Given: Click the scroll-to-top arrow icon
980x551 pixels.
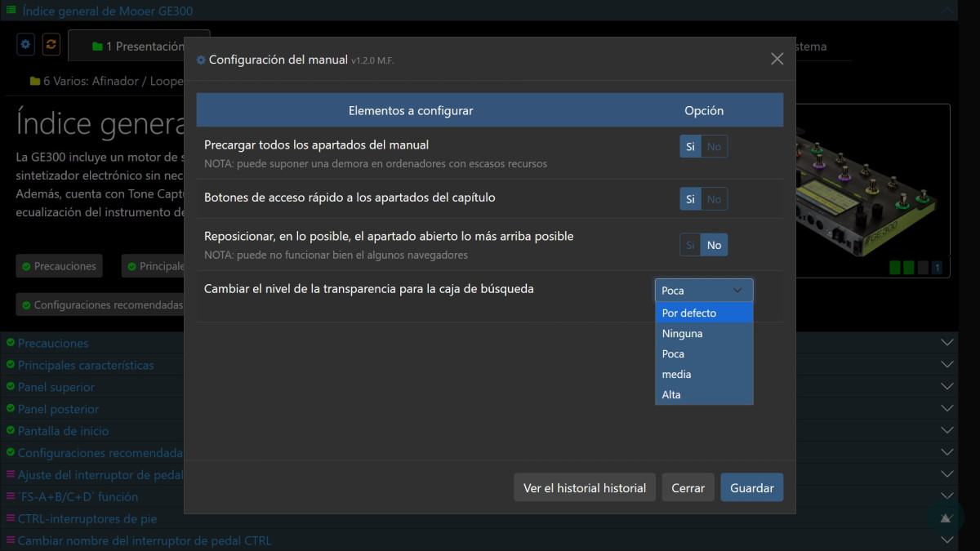Looking at the screenshot, I should pos(945,518).
